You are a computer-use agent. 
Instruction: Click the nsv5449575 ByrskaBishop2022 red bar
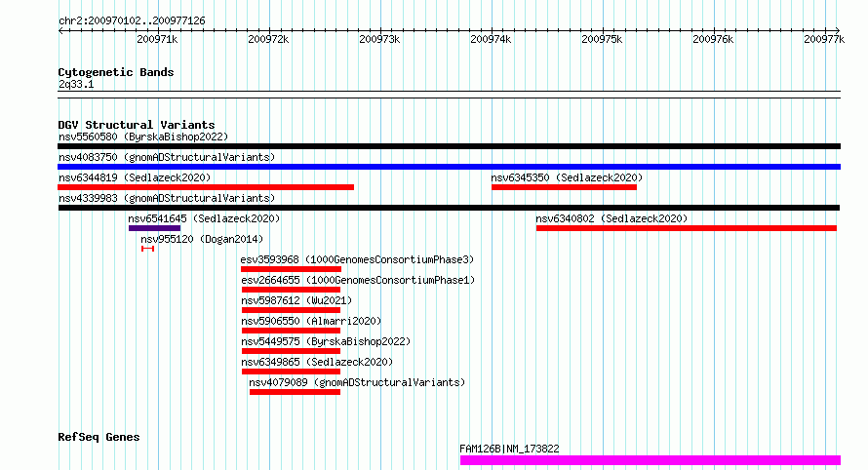(x=291, y=351)
